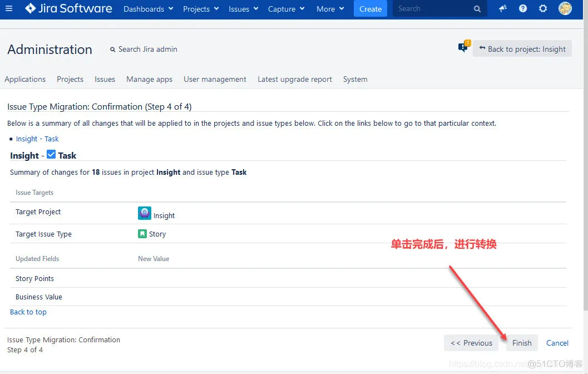588x374 pixels.
Task: Expand the More dropdown
Action: point(330,9)
